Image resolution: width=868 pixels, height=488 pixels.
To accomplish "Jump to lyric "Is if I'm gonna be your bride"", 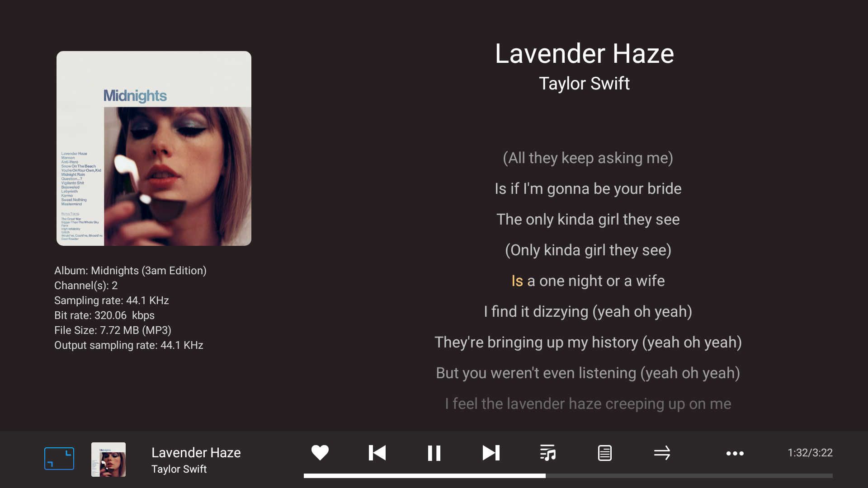I will [588, 189].
